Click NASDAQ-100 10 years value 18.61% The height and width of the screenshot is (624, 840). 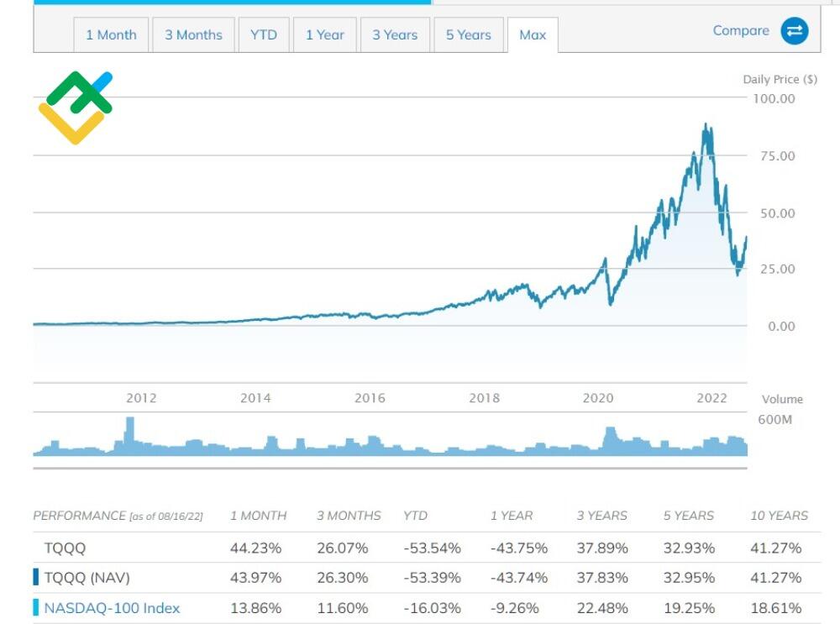click(775, 608)
